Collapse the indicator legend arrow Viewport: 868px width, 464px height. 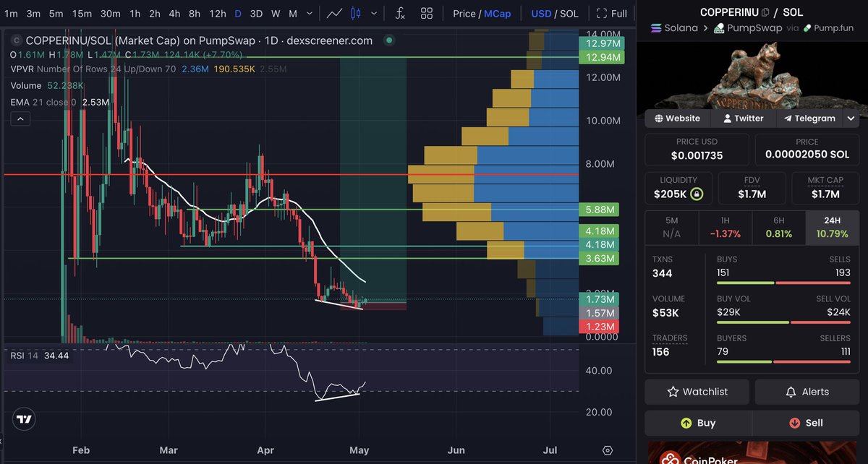(x=20, y=118)
